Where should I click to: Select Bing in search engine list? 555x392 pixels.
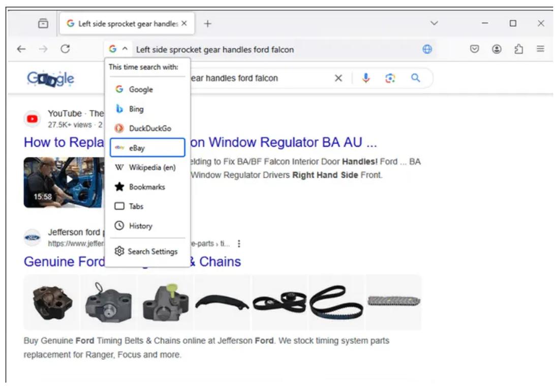tap(147, 109)
